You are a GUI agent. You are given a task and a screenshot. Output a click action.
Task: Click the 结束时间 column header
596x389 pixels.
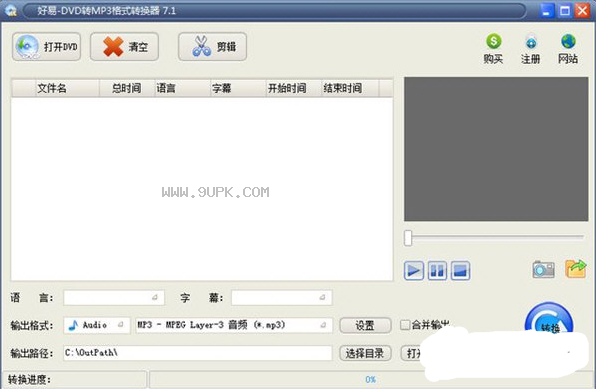pos(350,88)
